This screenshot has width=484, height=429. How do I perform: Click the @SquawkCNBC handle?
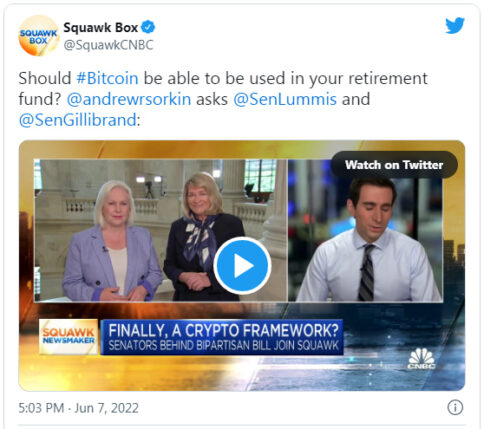pos(108,45)
